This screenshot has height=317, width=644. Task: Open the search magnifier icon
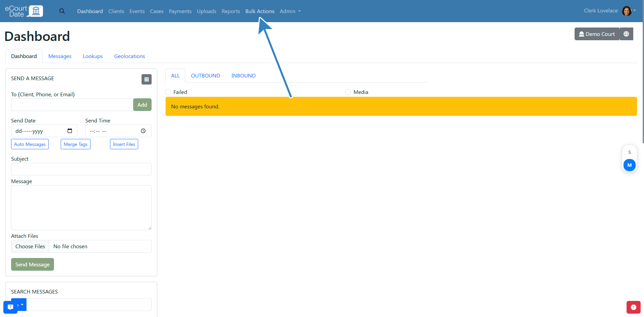62,11
